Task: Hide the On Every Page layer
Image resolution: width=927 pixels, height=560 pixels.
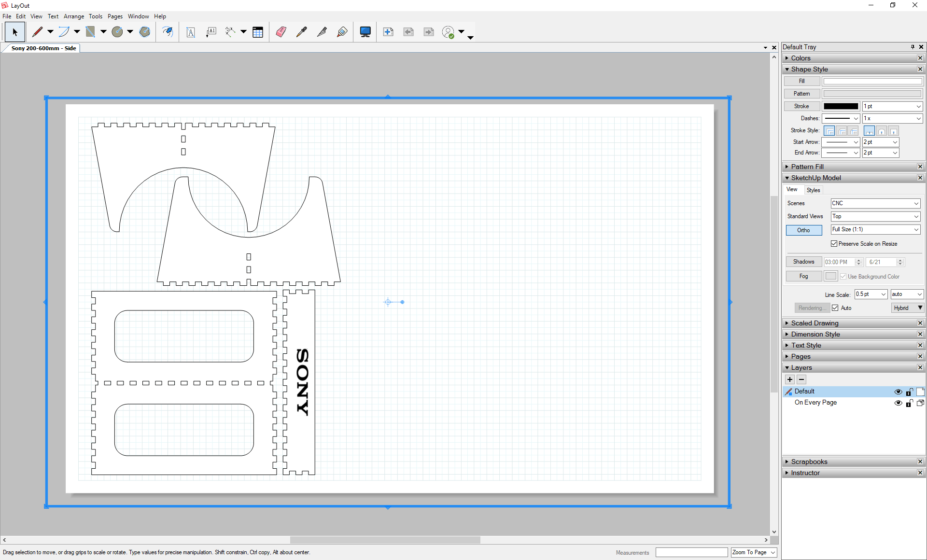Action: pyautogui.click(x=898, y=403)
